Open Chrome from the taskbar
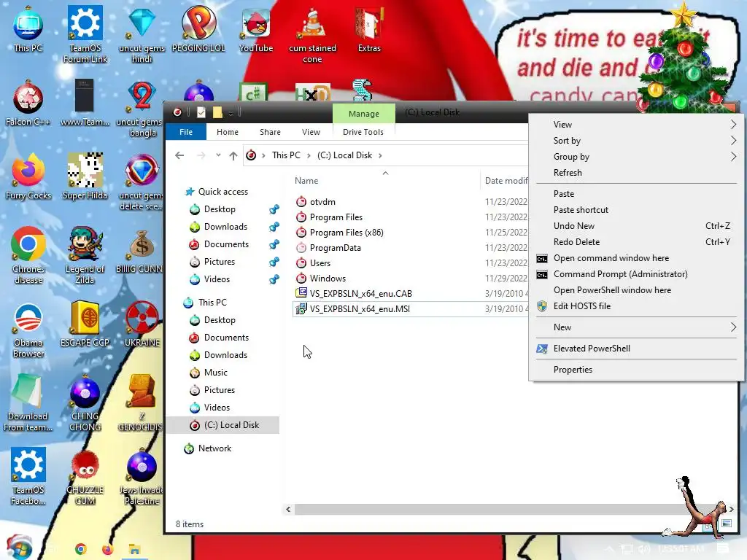Image resolution: width=747 pixels, height=560 pixels. [80, 549]
